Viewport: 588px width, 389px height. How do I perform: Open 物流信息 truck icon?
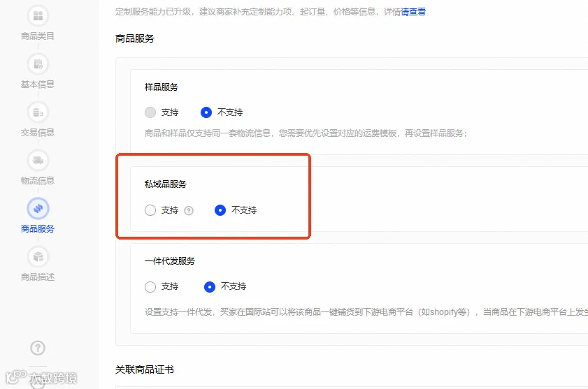click(38, 161)
